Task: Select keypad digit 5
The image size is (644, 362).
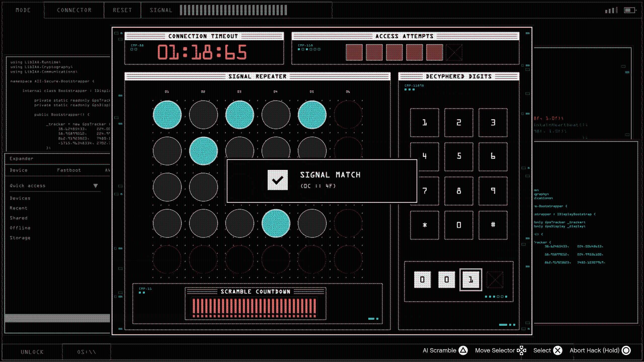Action: coord(459,157)
